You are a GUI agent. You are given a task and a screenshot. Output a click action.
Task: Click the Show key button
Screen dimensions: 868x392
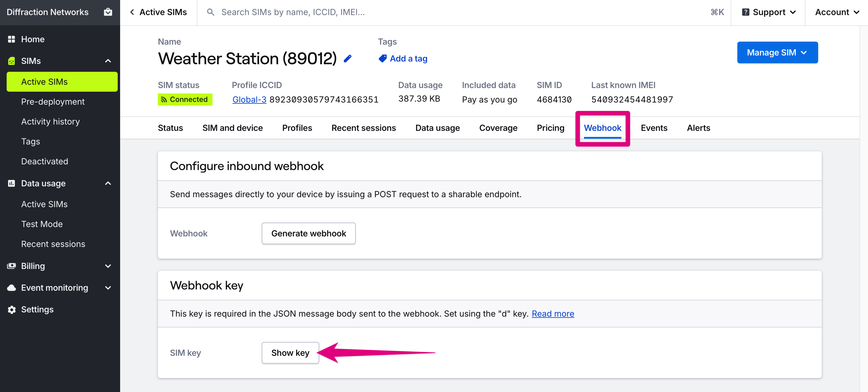290,353
